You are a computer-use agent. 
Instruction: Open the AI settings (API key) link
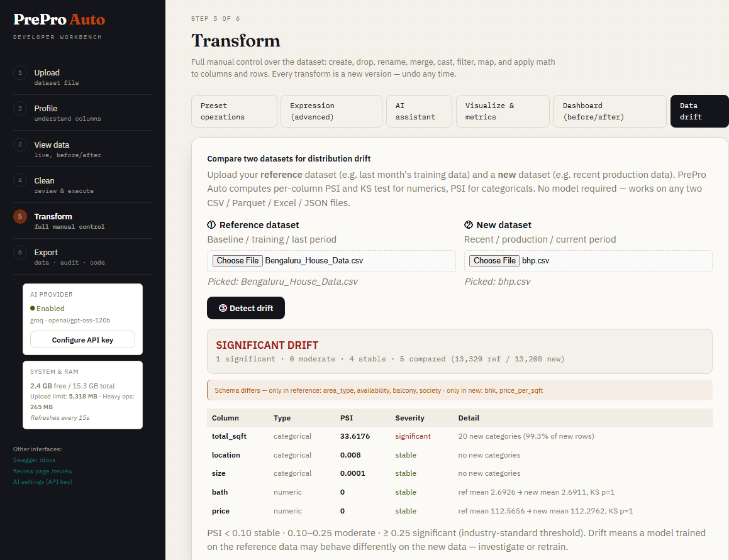click(43, 482)
